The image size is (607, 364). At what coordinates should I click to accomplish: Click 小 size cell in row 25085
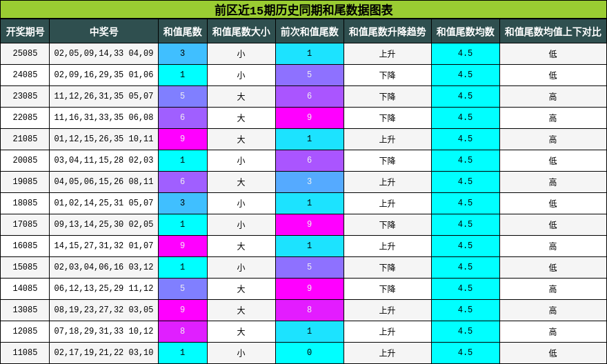(x=241, y=53)
